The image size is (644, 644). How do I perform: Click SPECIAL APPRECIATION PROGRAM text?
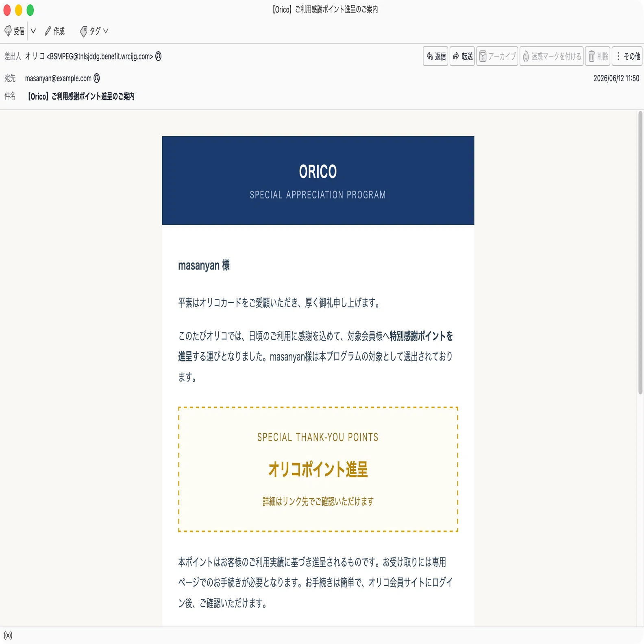pyautogui.click(x=318, y=195)
